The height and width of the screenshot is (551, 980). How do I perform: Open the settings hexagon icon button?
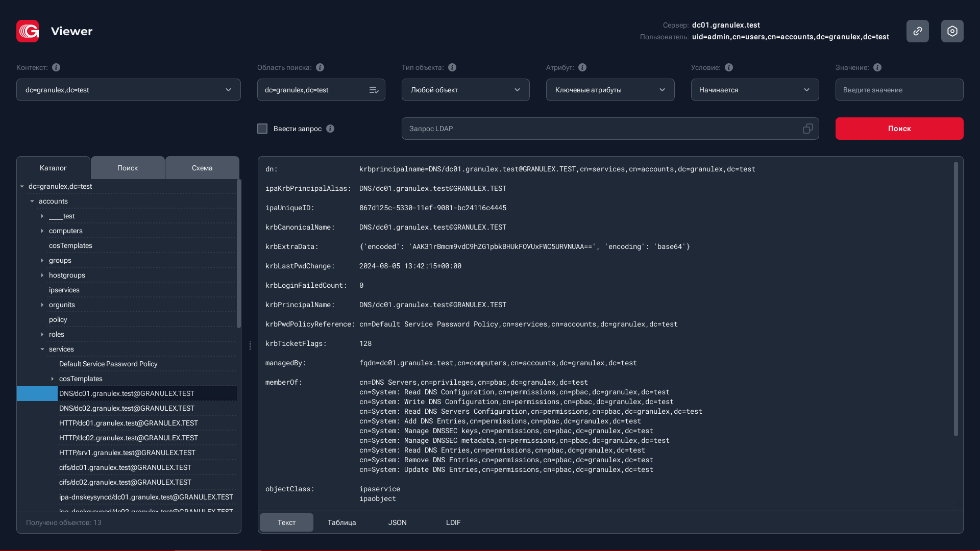[952, 31]
